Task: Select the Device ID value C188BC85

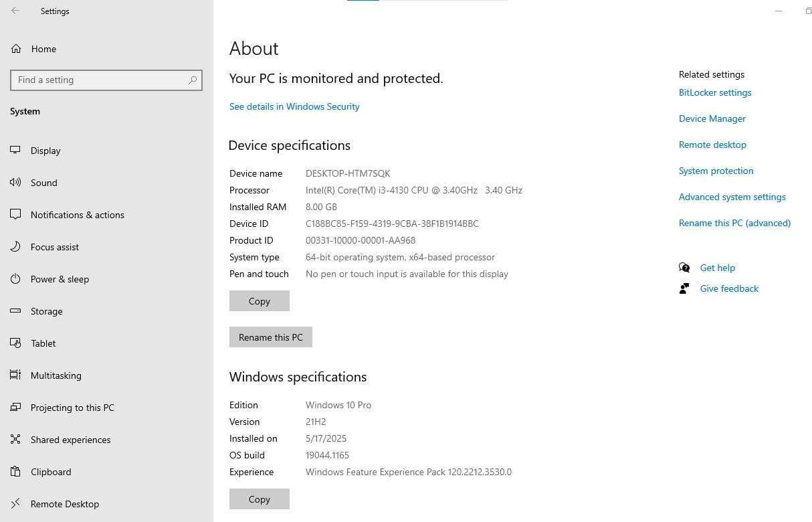Action: [x=392, y=224]
